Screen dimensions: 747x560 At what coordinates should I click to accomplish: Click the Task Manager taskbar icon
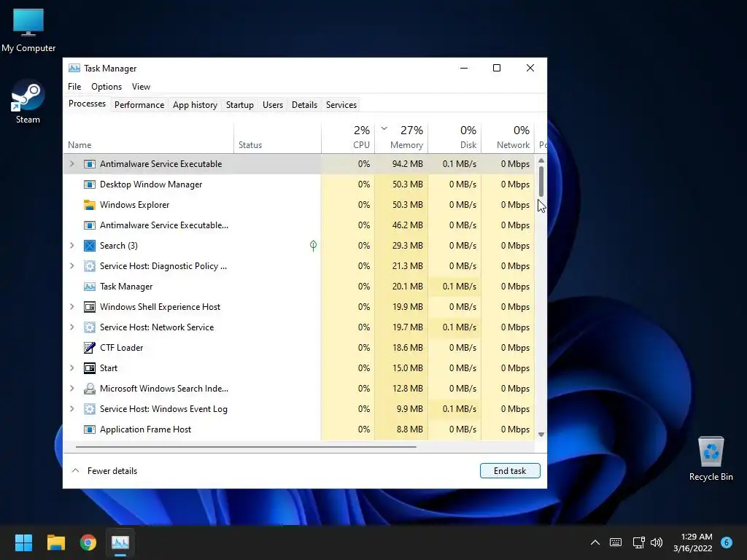tap(120, 542)
